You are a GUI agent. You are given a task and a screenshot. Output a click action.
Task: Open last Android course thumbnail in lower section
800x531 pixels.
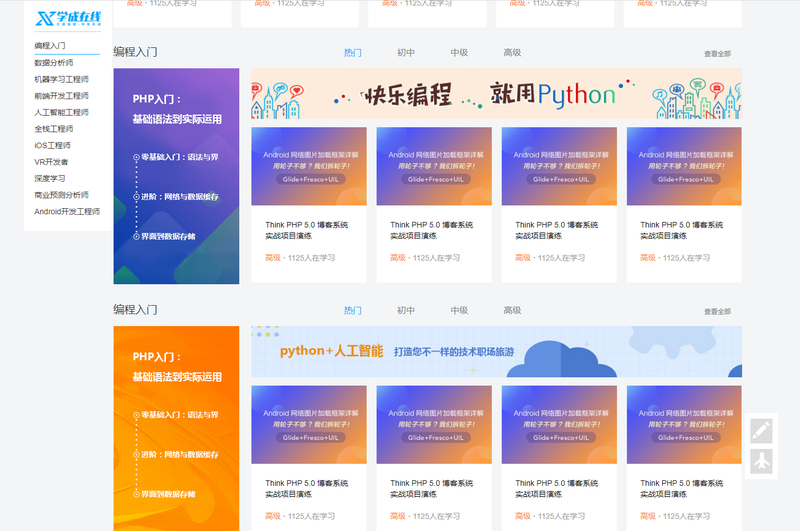pyautogui.click(x=684, y=424)
